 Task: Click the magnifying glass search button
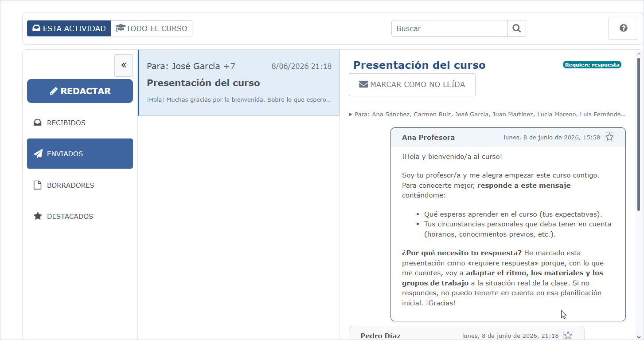[x=517, y=28]
